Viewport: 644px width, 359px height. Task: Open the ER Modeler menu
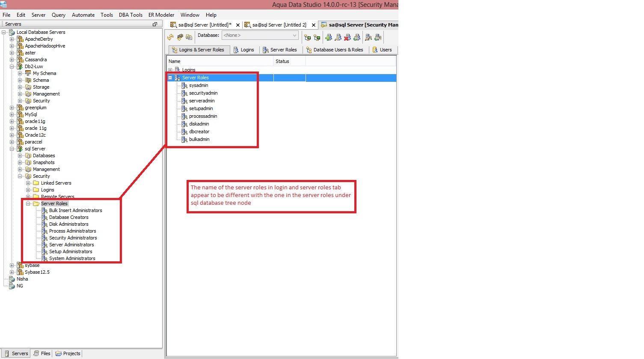[x=161, y=15]
